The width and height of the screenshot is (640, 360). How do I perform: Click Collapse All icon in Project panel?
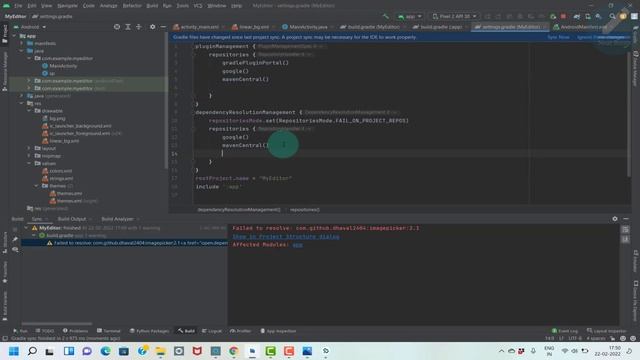point(139,27)
